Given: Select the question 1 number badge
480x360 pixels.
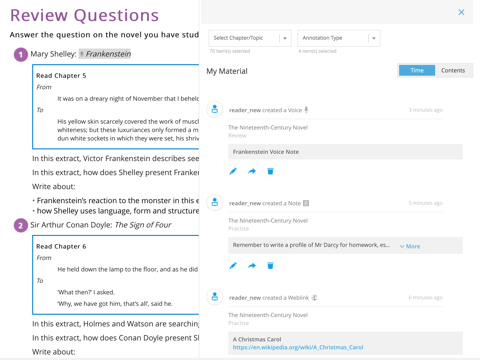Looking at the screenshot, I should [x=21, y=55].
